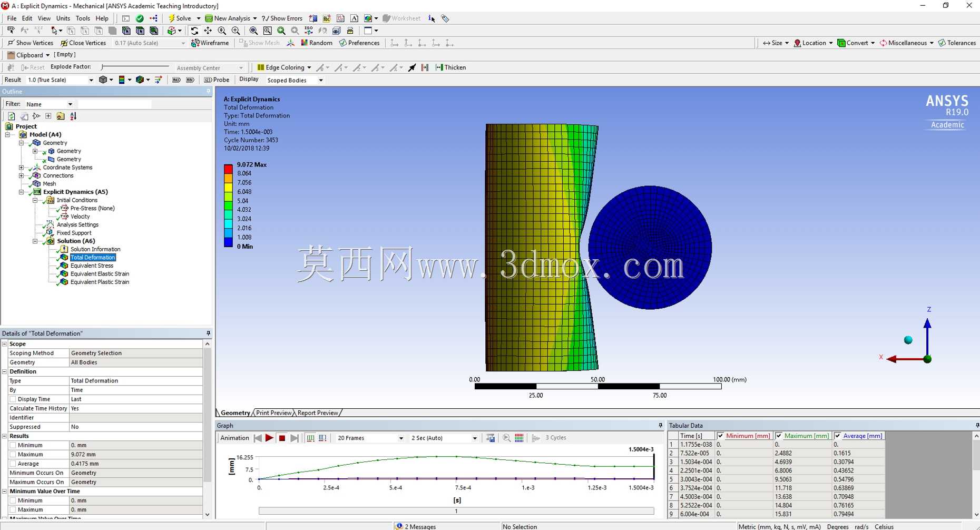Image resolution: width=980 pixels, height=530 pixels.
Task: Open the File menu
Action: (x=12, y=18)
